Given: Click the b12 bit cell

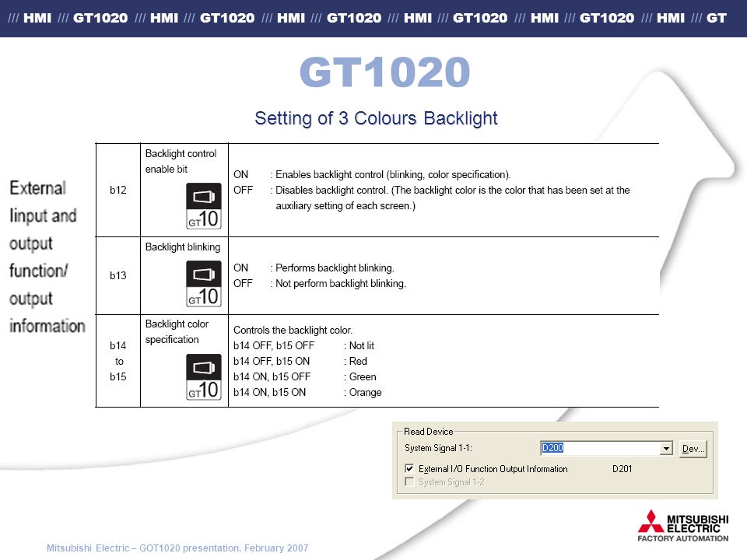Looking at the screenshot, I should 118,190.
